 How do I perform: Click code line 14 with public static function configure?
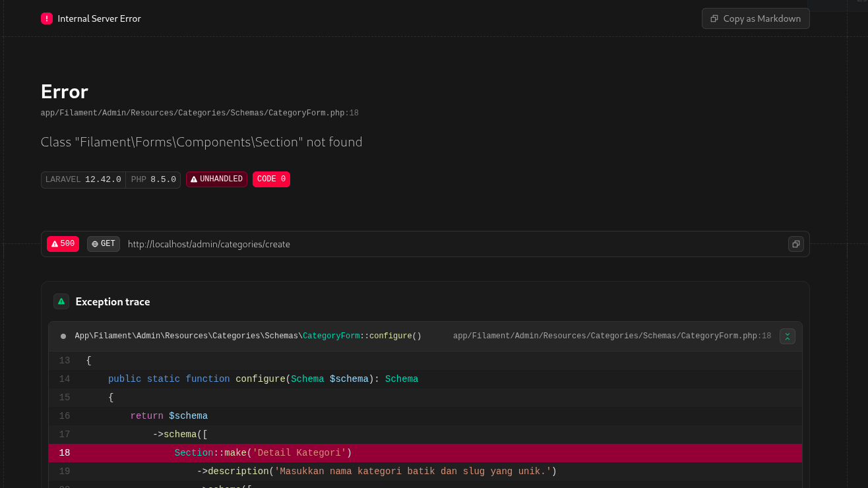click(263, 379)
